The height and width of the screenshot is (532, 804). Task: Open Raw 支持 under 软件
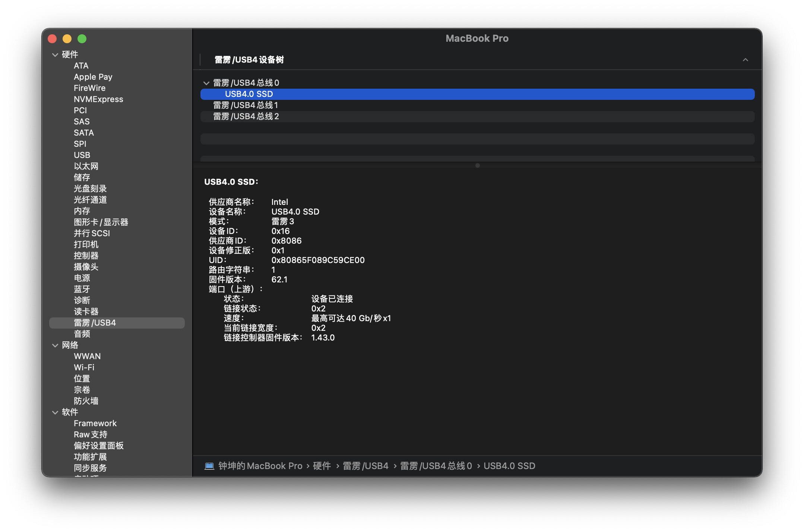tap(91, 435)
